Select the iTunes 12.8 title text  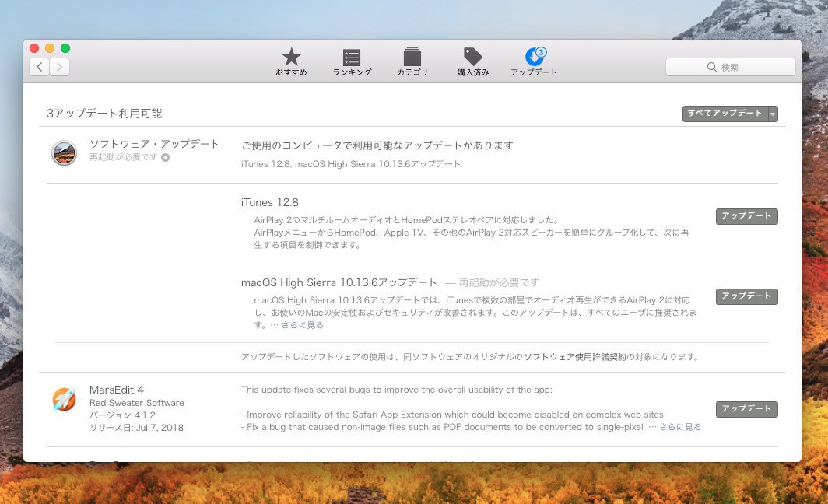pos(270,203)
